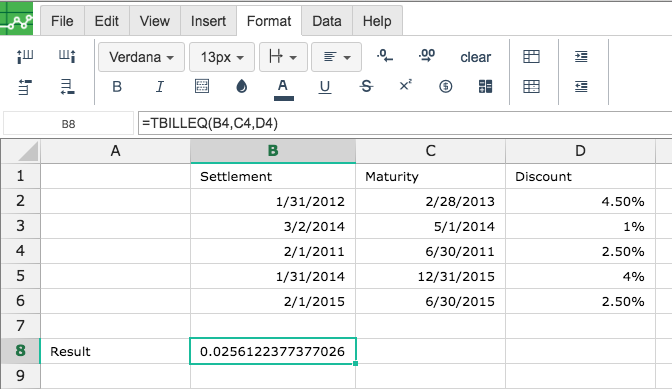Click the increase indent icon
Image resolution: width=672 pixels, height=389 pixels.
pos(581,57)
